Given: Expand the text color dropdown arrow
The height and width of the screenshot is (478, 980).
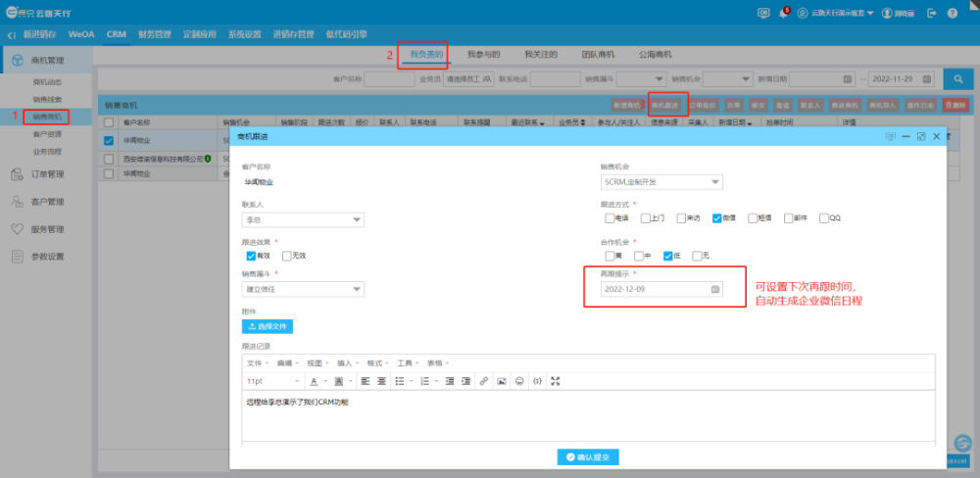Looking at the screenshot, I should pos(325,381).
